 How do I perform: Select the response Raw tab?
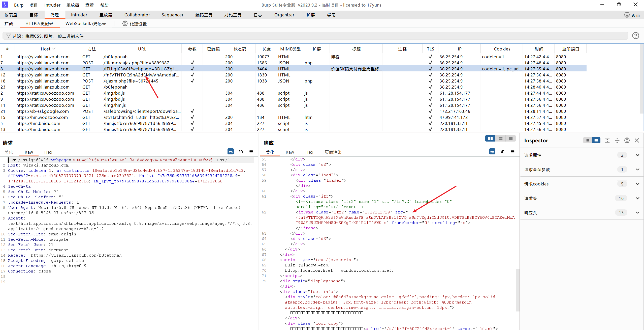(x=290, y=152)
